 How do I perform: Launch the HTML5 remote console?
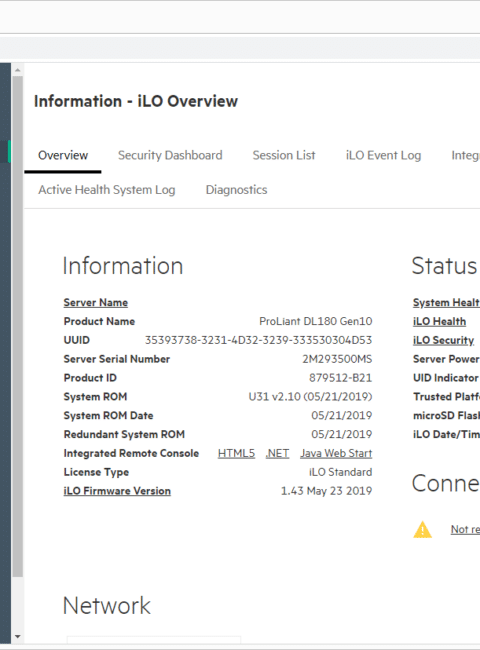236,453
